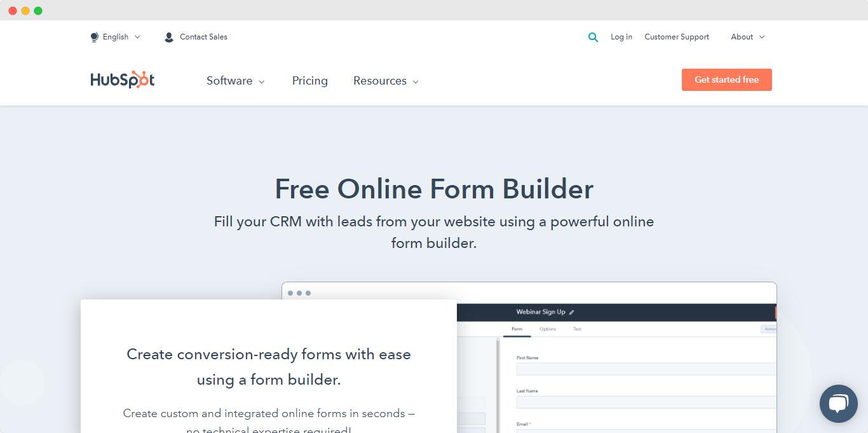Open the language globe icon
This screenshot has height=433, width=868.
click(94, 37)
